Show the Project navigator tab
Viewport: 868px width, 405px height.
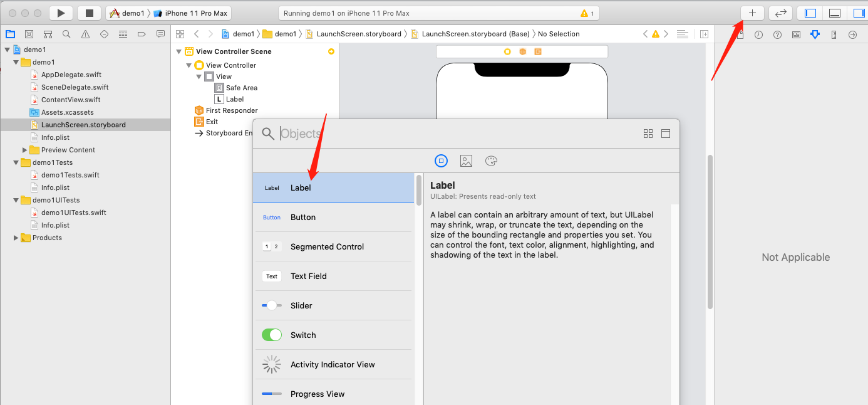coord(10,34)
